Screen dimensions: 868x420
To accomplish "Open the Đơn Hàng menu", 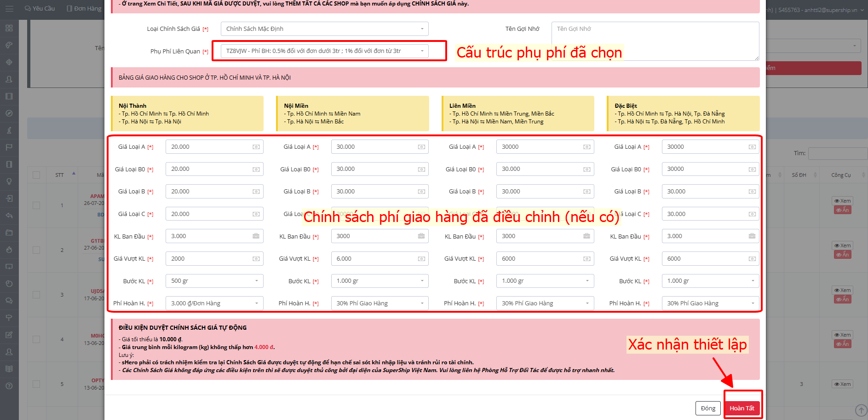I will pyautogui.click(x=84, y=9).
